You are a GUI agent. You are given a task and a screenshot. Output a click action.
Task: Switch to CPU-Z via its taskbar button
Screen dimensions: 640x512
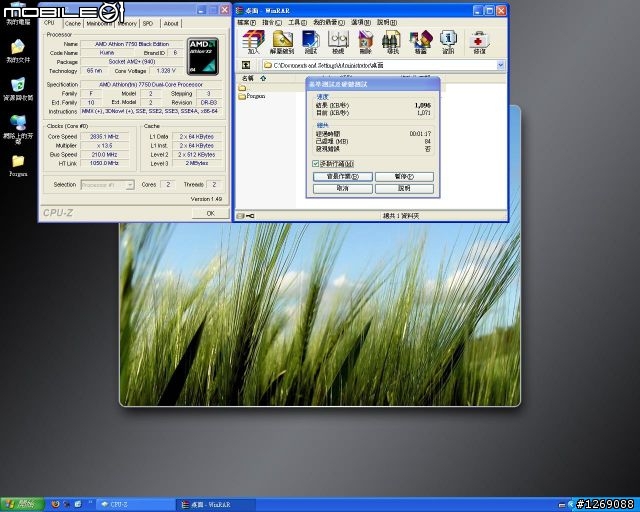135,505
